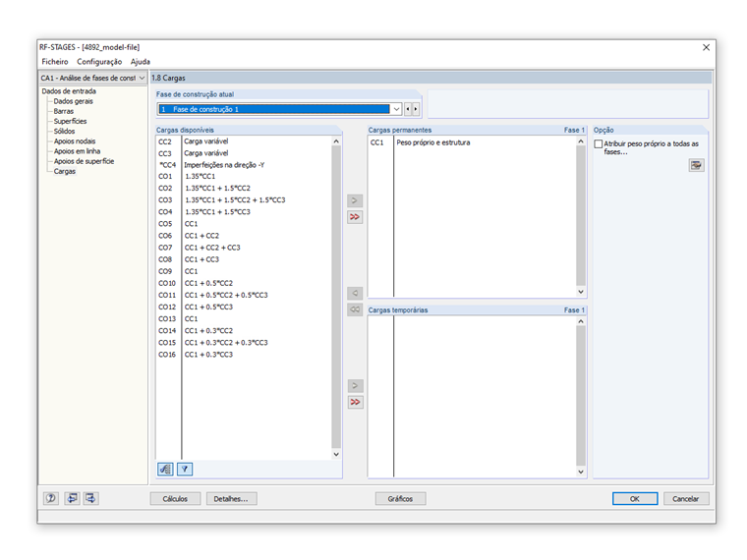Go to the next input table icon
The width and height of the screenshot is (747, 560).
(90, 498)
